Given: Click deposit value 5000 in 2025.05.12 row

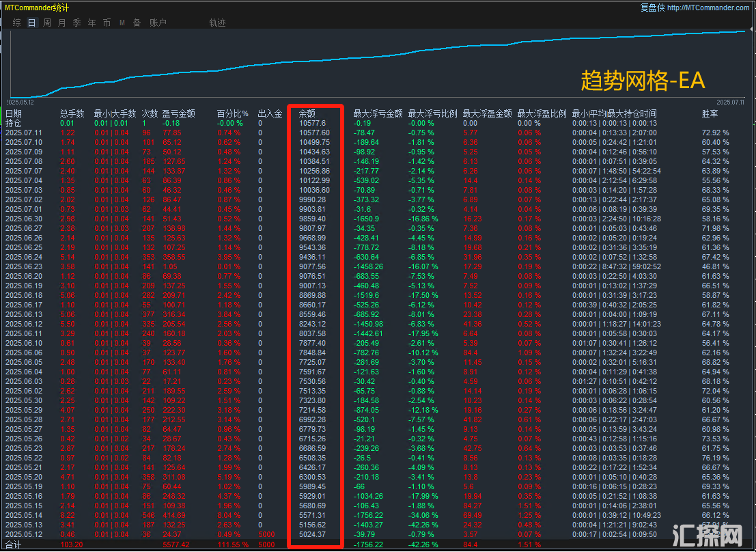Looking at the screenshot, I should (266, 535).
